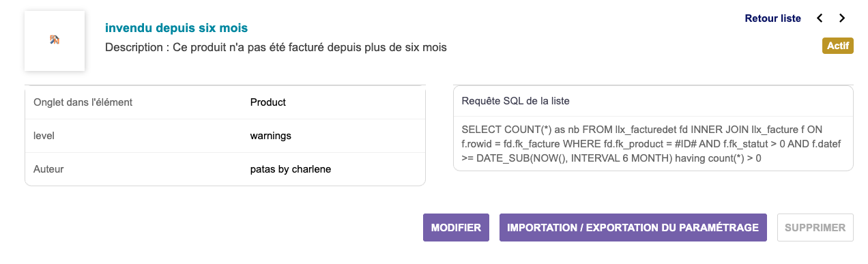This screenshot has width=868, height=264.
Task: Click the Auteur row label
Action: tap(48, 168)
